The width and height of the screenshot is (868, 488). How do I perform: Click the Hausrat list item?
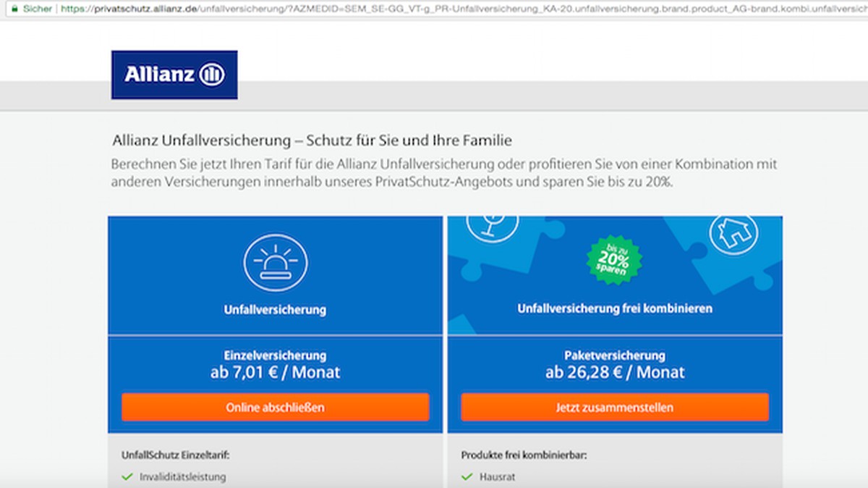pos(497,477)
